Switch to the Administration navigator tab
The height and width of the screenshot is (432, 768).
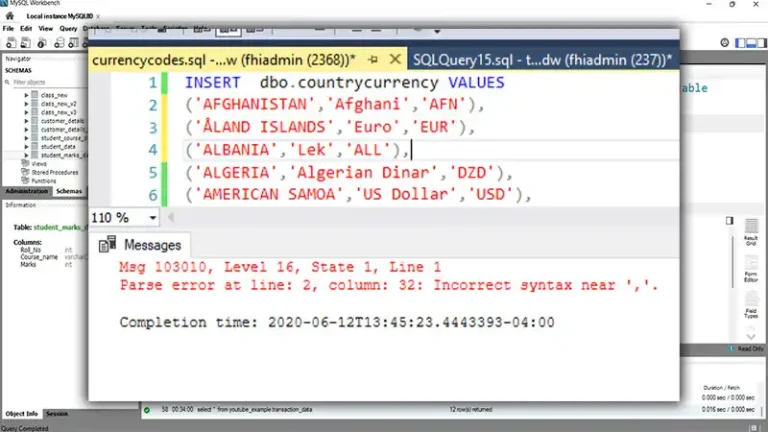[26, 191]
